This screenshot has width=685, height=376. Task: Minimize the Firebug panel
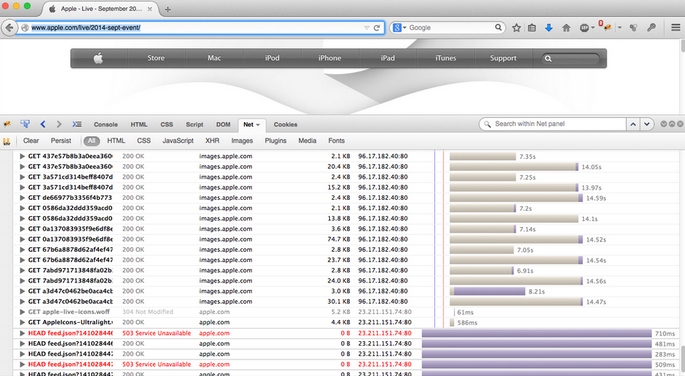click(x=664, y=124)
